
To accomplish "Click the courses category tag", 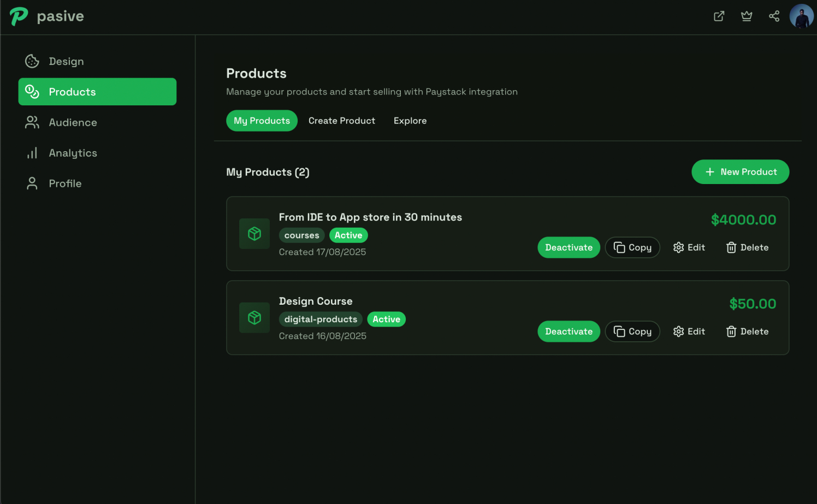I will point(302,235).
